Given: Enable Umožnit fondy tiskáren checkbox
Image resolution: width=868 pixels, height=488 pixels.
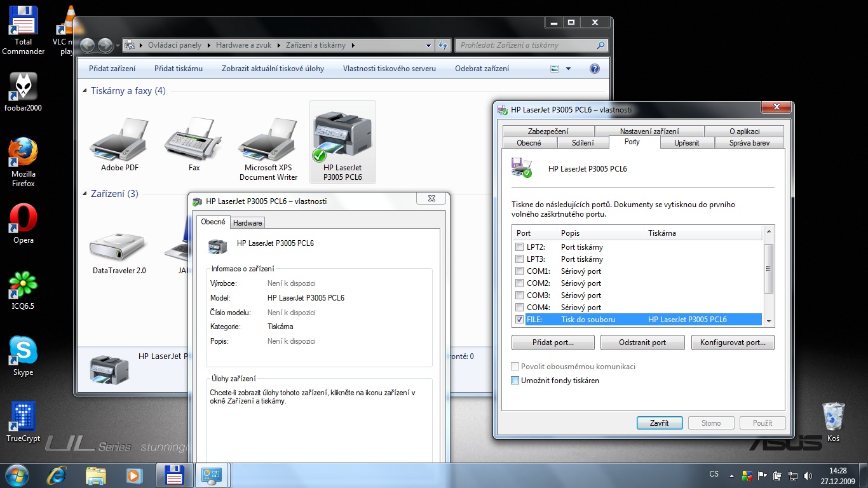Looking at the screenshot, I should tap(515, 381).
